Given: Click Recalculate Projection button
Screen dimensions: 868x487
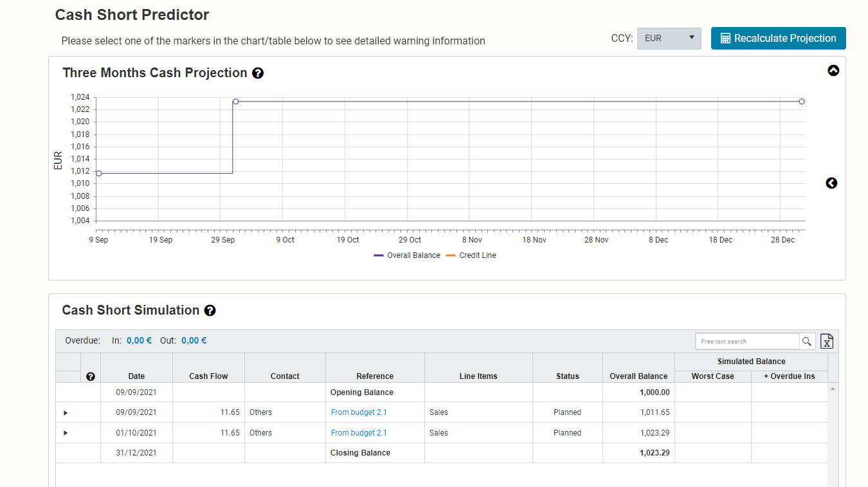Looking at the screenshot, I should click(778, 38).
